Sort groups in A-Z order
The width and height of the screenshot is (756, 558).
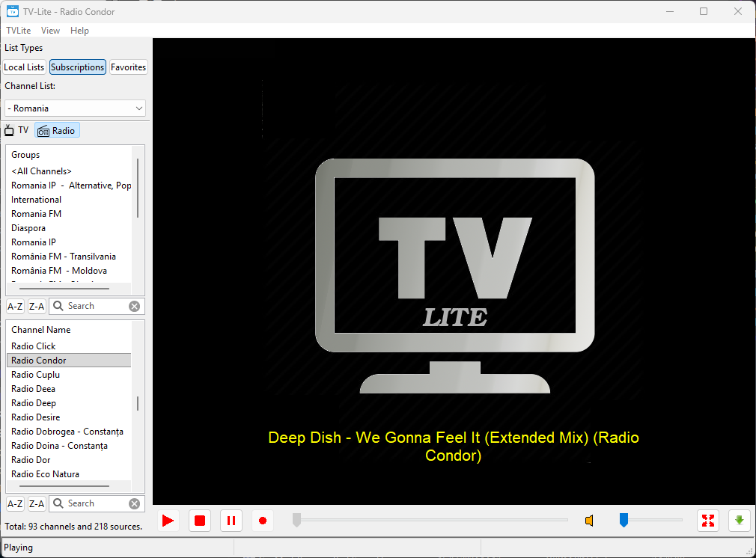click(15, 306)
